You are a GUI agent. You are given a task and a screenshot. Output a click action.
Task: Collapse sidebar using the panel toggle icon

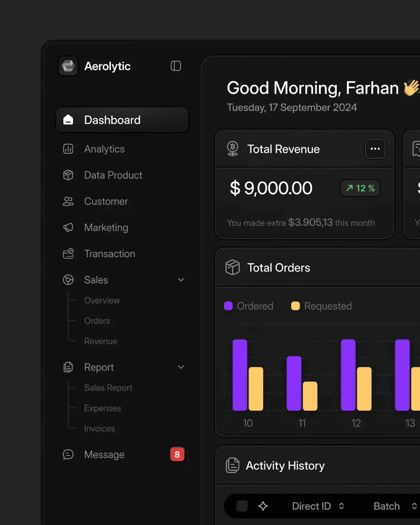(x=176, y=66)
